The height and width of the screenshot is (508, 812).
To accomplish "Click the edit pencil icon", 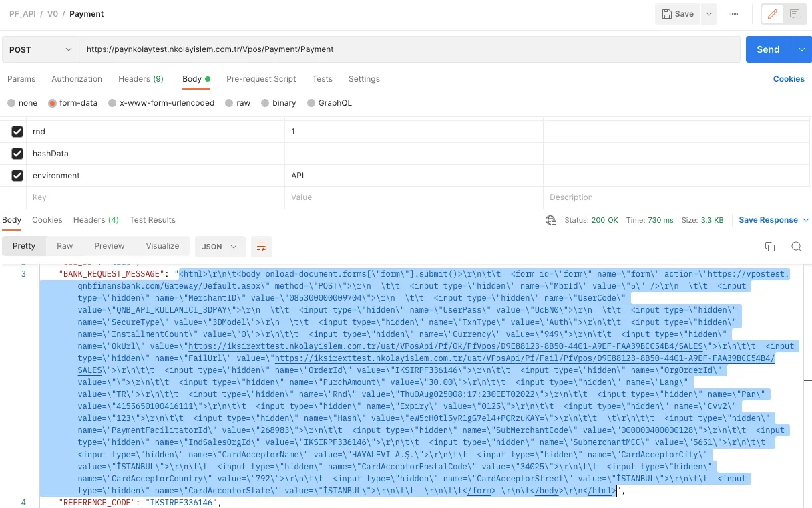I will point(773,14).
